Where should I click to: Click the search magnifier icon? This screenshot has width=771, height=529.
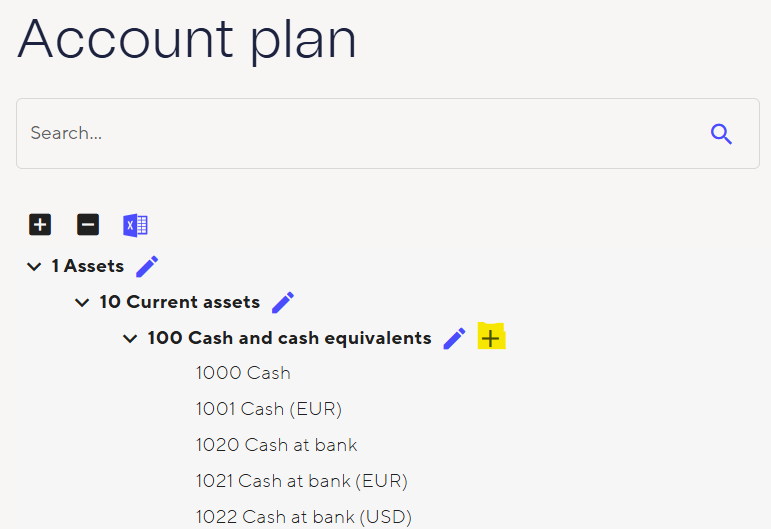tap(721, 134)
